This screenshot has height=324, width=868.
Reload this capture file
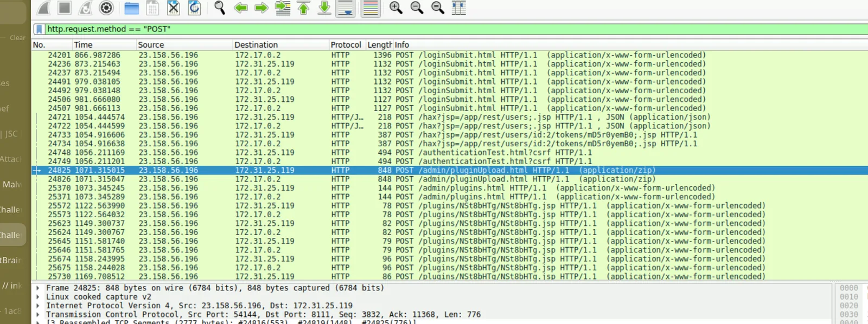194,8
